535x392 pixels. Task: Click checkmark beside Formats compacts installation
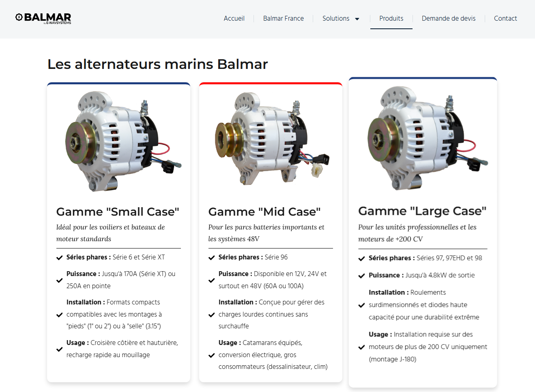point(59,315)
